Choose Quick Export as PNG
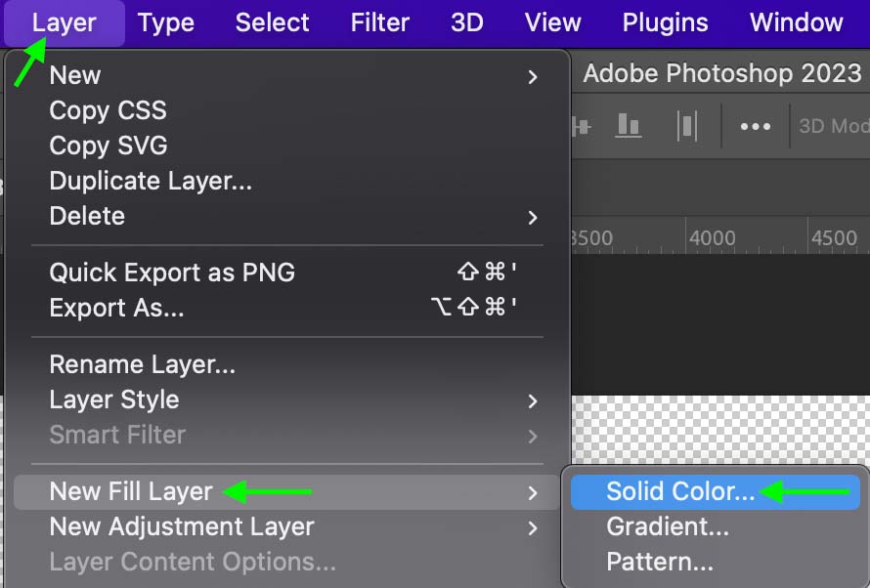Image resolution: width=870 pixels, height=588 pixels. (172, 273)
